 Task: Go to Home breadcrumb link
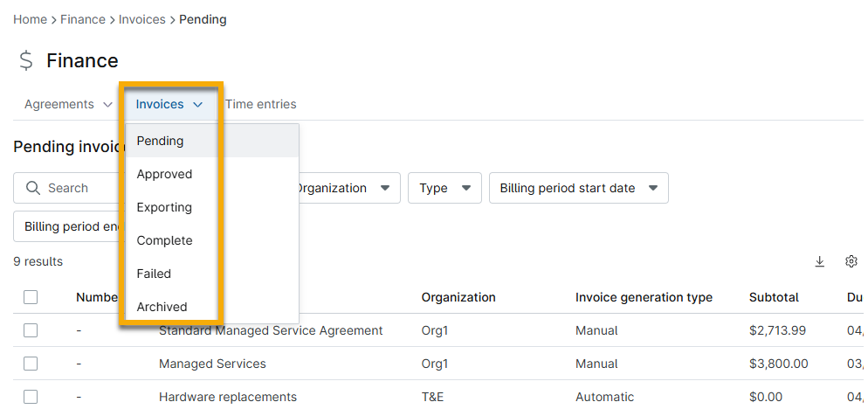click(30, 19)
